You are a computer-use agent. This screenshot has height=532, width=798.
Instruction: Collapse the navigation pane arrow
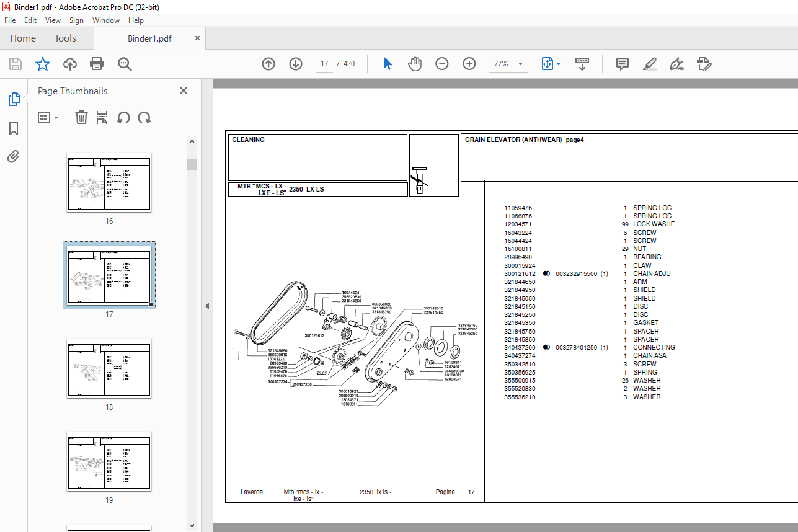(207, 306)
